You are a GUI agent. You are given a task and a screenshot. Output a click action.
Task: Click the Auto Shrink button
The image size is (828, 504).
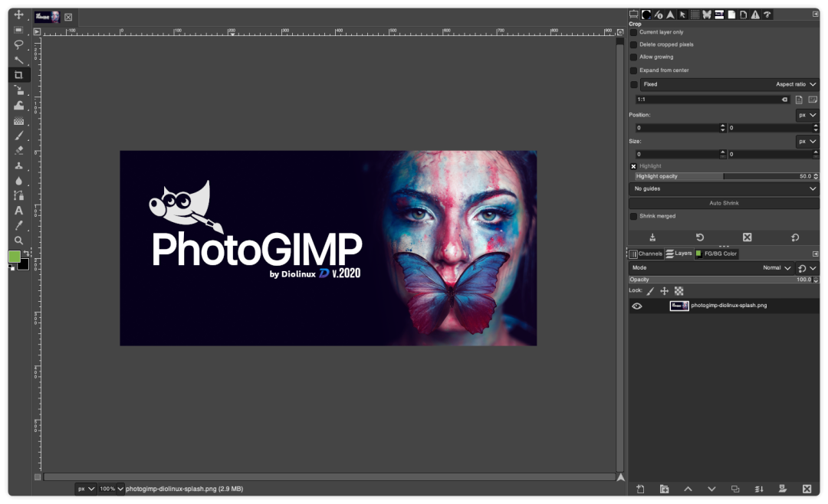coord(725,202)
